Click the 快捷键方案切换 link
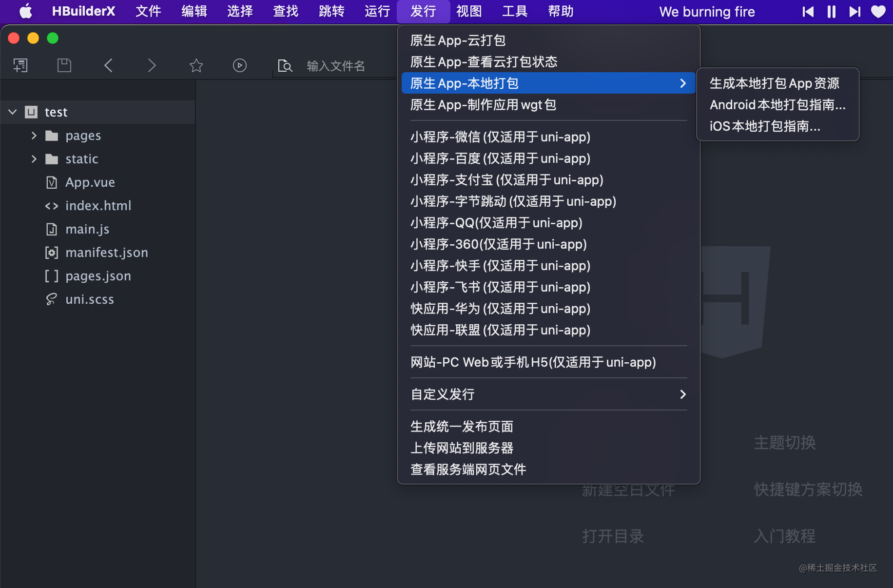The image size is (893, 588). pos(808,489)
